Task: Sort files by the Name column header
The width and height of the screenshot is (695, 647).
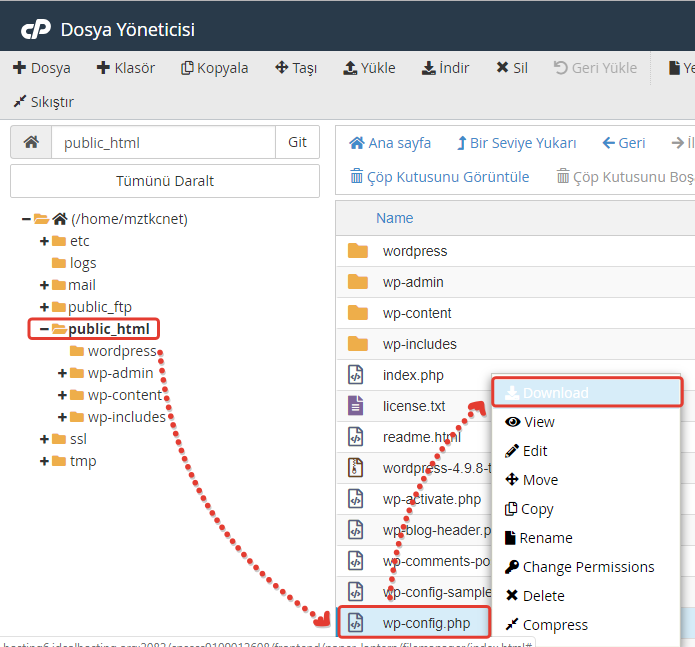Action: pyautogui.click(x=394, y=218)
